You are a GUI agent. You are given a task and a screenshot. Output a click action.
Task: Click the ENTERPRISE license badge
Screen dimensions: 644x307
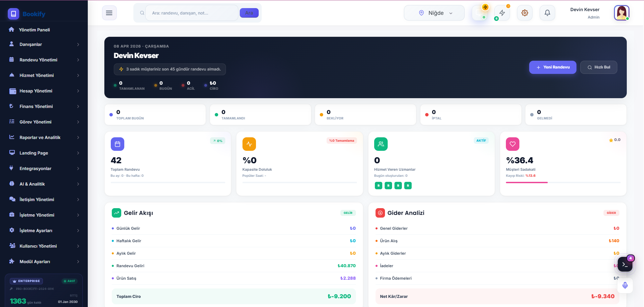click(26, 281)
